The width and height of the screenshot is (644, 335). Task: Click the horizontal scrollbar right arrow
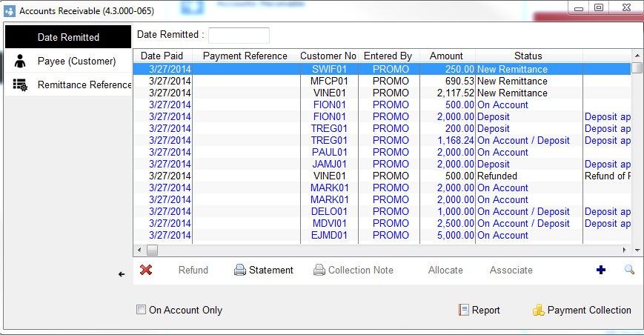click(x=624, y=250)
